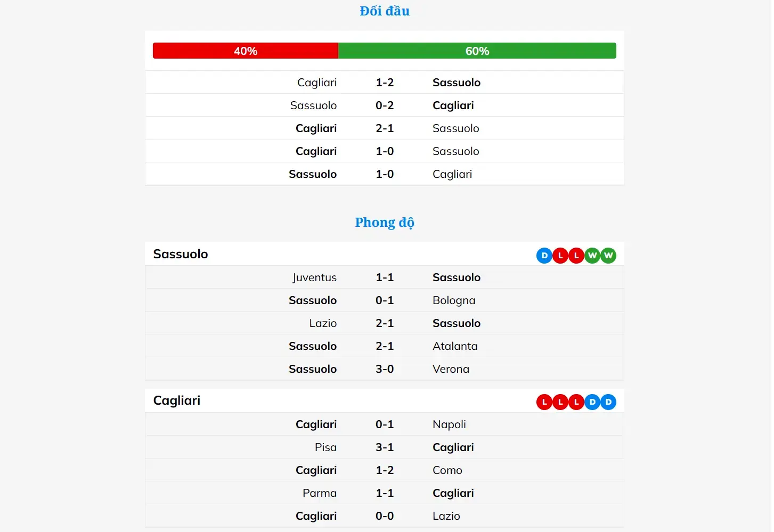Open the Đối đầu section heading
The image size is (774, 532).
(385, 11)
